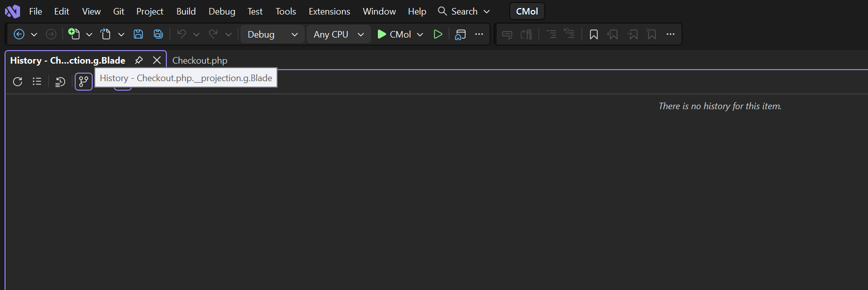Image resolution: width=868 pixels, height=290 pixels.
Task: Click the Save file icon
Action: [138, 34]
